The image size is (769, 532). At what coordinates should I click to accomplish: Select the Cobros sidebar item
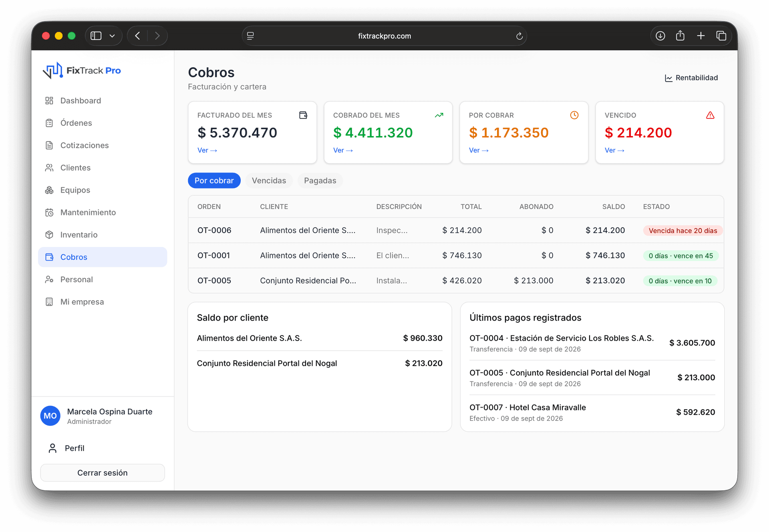[x=103, y=257]
